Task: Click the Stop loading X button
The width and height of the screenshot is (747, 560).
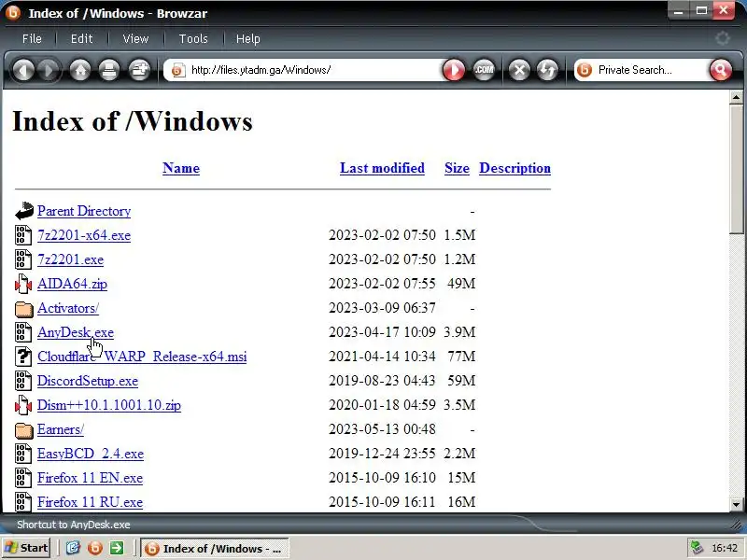Action: coord(519,71)
